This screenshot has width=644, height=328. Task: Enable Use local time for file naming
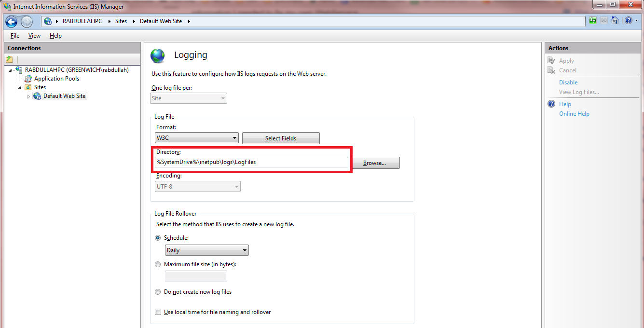pos(158,312)
